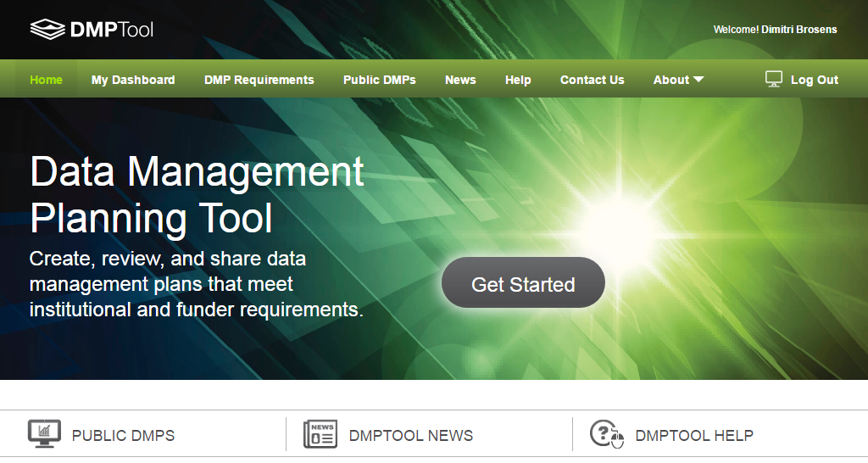Viewport: 868px width, 463px height.
Task: Click the DMPTool News newspaper icon
Action: 320,434
